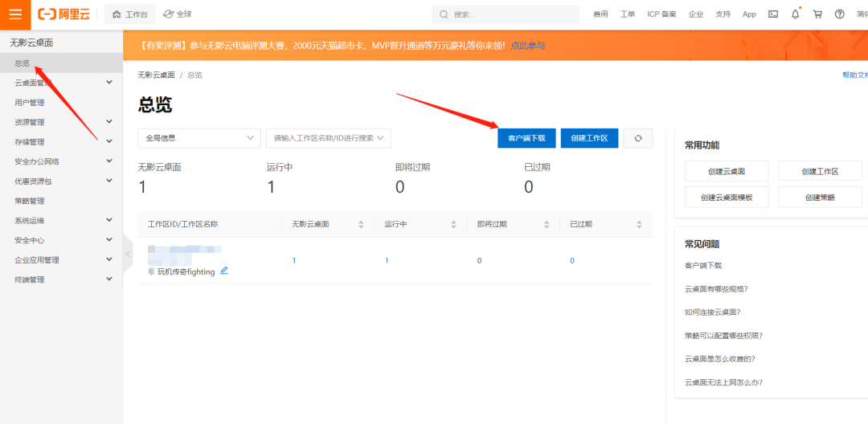
Task: Open the workspace's 运行中 count 1
Action: tap(387, 260)
